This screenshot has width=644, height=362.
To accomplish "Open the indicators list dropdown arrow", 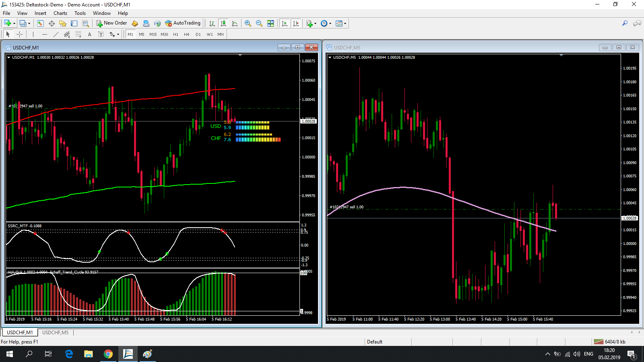I will pyautogui.click(x=315, y=23).
